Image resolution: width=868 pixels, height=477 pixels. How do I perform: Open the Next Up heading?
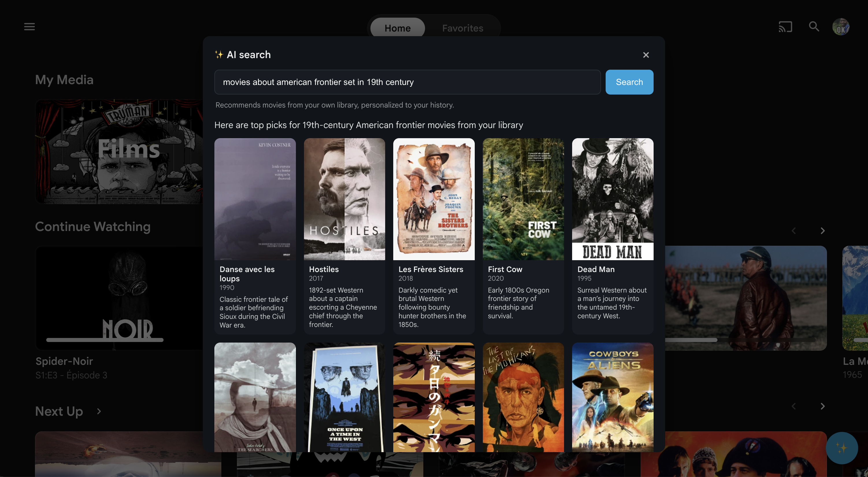pyautogui.click(x=59, y=411)
